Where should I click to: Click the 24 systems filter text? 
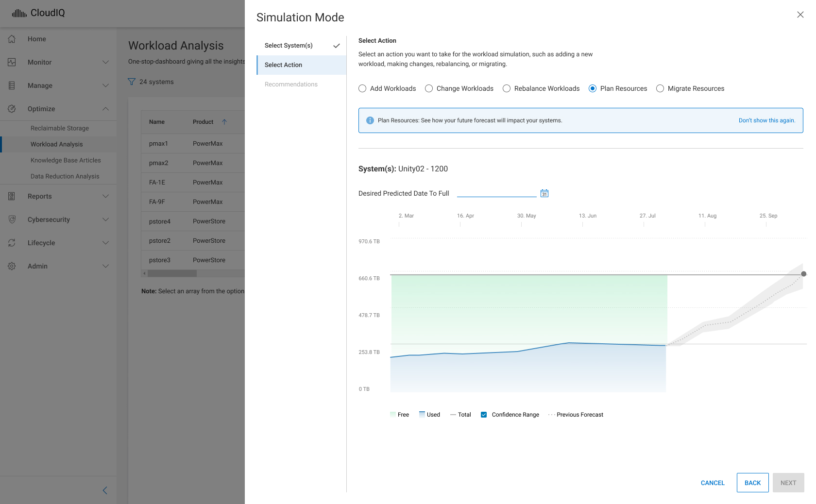[156, 82]
